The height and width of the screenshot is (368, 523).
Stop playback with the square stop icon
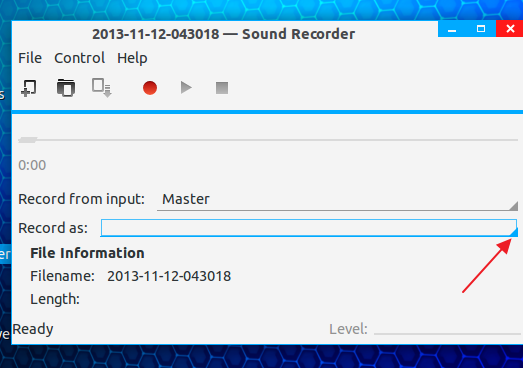click(x=222, y=88)
